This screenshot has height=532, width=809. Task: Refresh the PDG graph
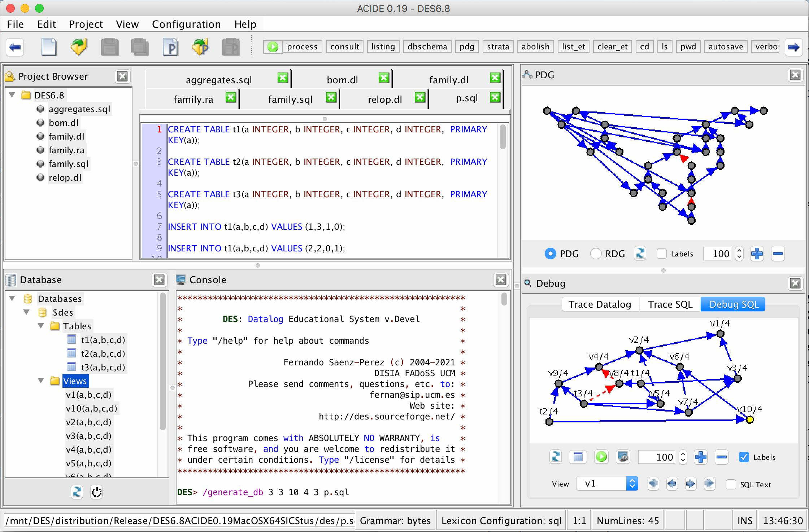point(640,254)
